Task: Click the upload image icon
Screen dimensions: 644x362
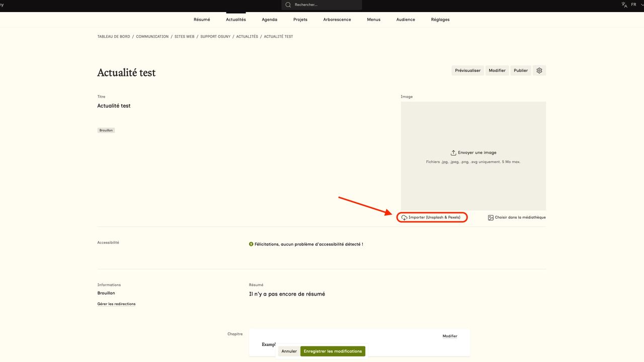Action: point(453,153)
